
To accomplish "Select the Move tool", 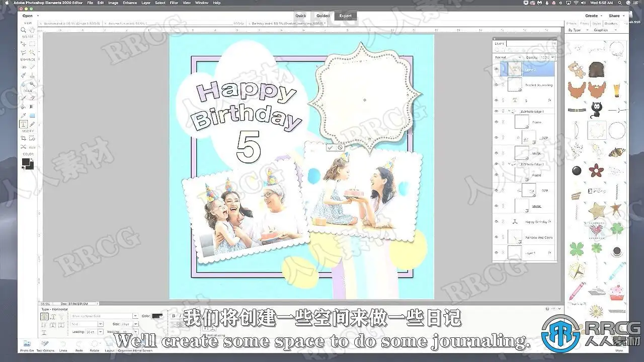I will click(23, 44).
